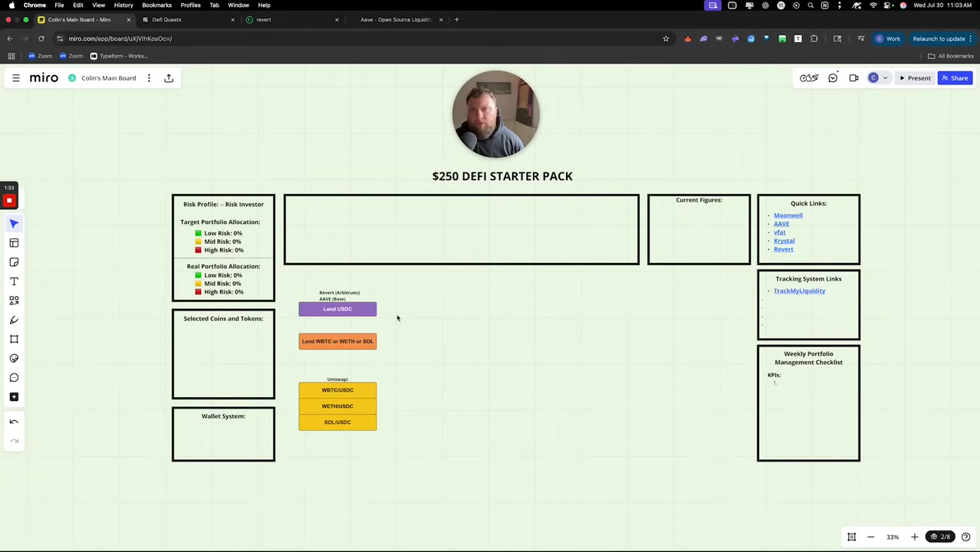Select the frame tool

coord(14,339)
